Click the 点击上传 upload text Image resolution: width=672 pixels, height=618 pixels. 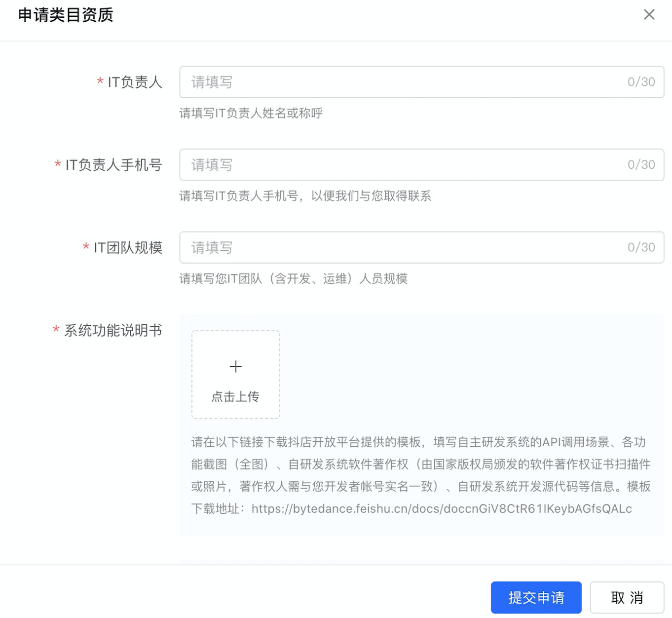point(235,396)
